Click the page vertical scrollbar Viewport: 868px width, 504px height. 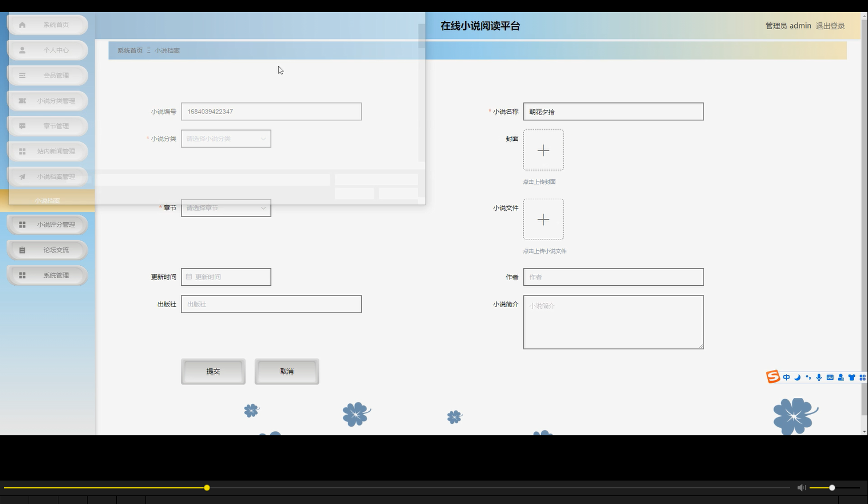coord(864,218)
